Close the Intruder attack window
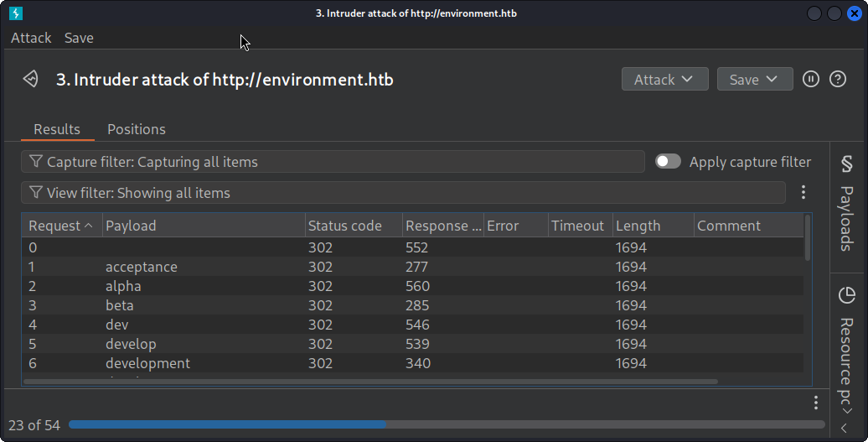Viewport: 868px width, 442px height. click(854, 13)
